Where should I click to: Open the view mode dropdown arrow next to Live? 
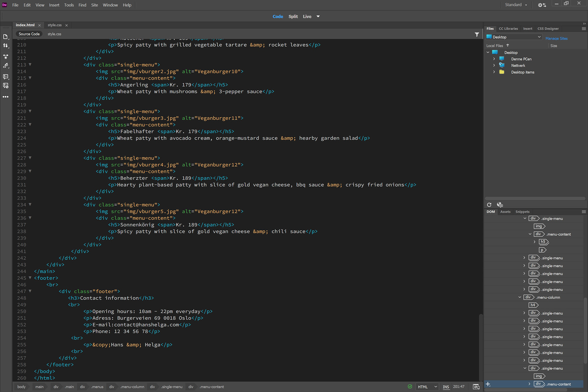pos(318,17)
